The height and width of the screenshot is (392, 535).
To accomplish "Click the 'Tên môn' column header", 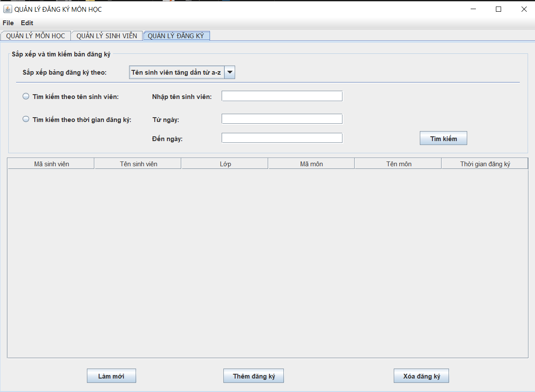I will coord(399,164).
